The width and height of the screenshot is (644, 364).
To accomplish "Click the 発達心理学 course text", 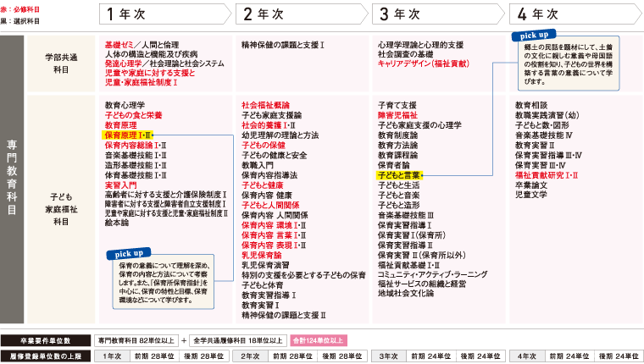I will pos(123,63).
